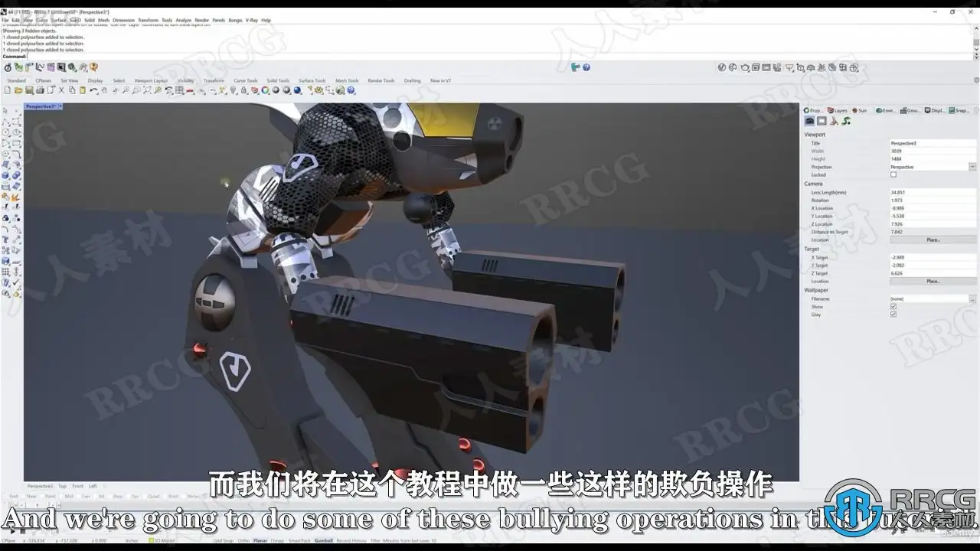Viewport: 980px width, 551px height.
Task: Switch to the four-viewport layout icon
Action: point(179,90)
